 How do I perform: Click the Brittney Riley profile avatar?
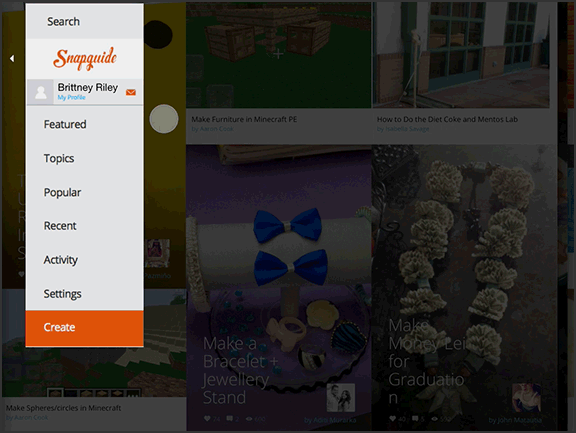click(40, 92)
